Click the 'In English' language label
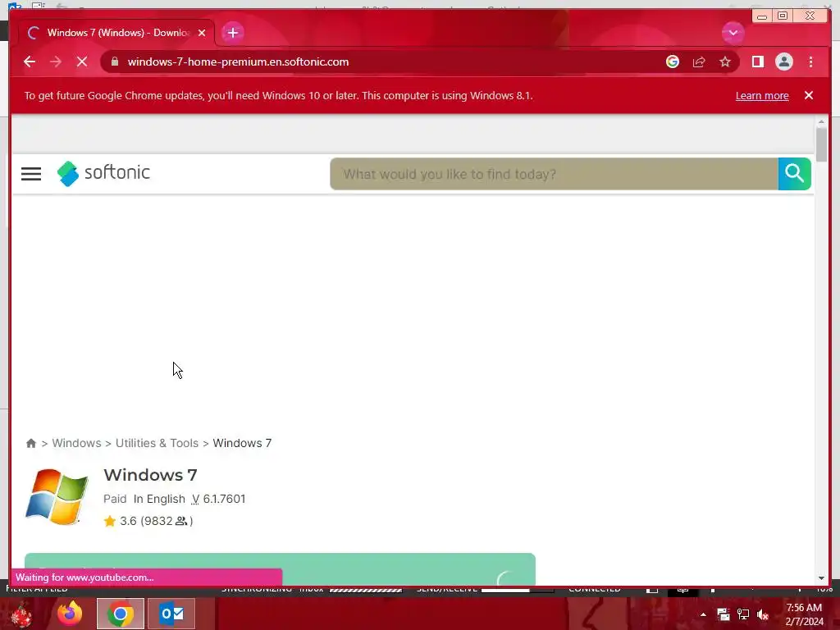This screenshot has height=630, width=840. tap(159, 499)
